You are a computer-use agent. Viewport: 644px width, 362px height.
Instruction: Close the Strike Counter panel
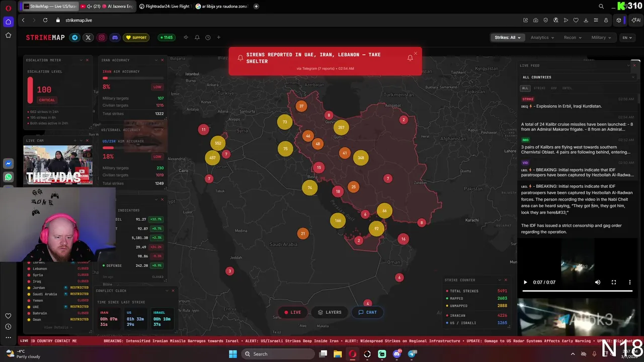pyautogui.click(x=506, y=280)
